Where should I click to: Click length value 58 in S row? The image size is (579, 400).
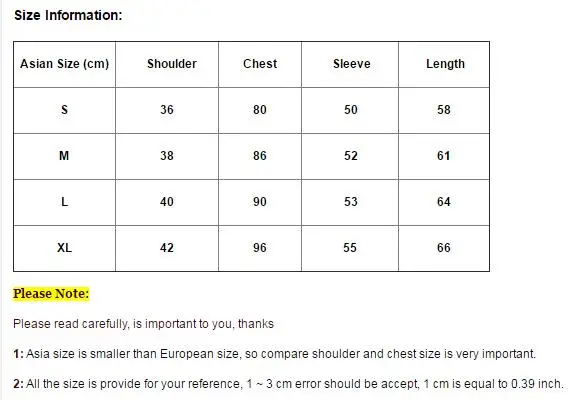point(444,110)
